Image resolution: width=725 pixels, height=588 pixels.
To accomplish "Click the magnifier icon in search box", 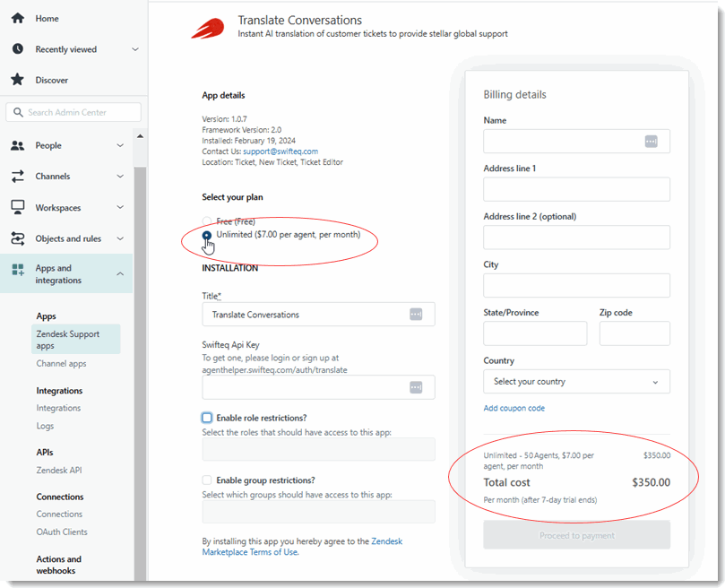I will [x=18, y=112].
